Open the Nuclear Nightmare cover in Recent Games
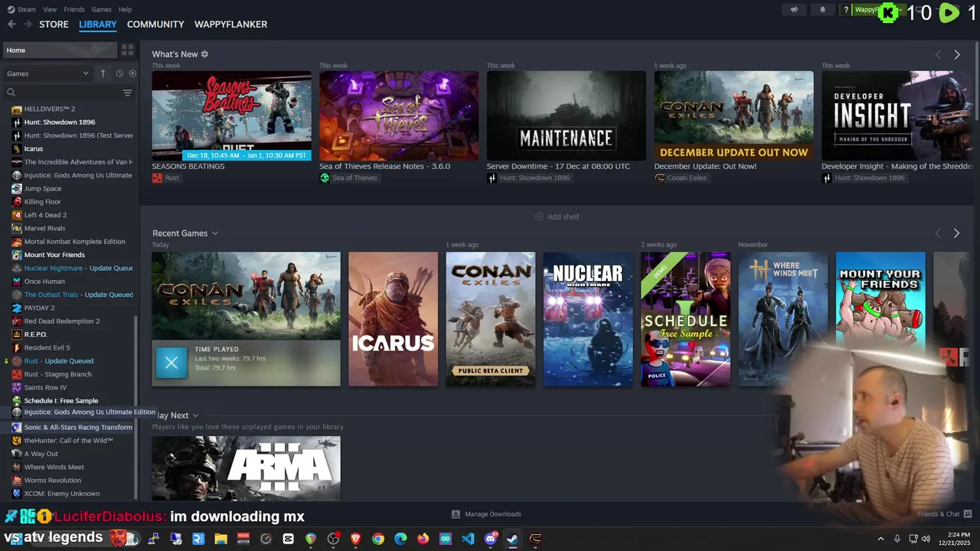 pyautogui.click(x=588, y=319)
